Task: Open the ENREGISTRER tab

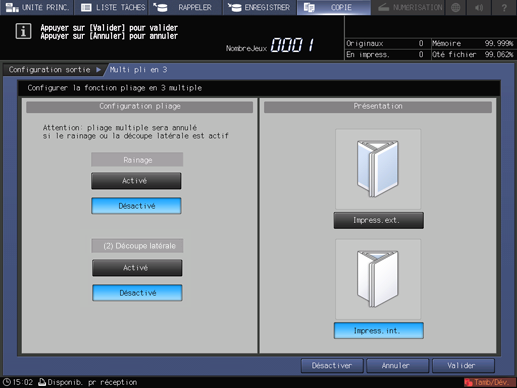Action: point(259,7)
